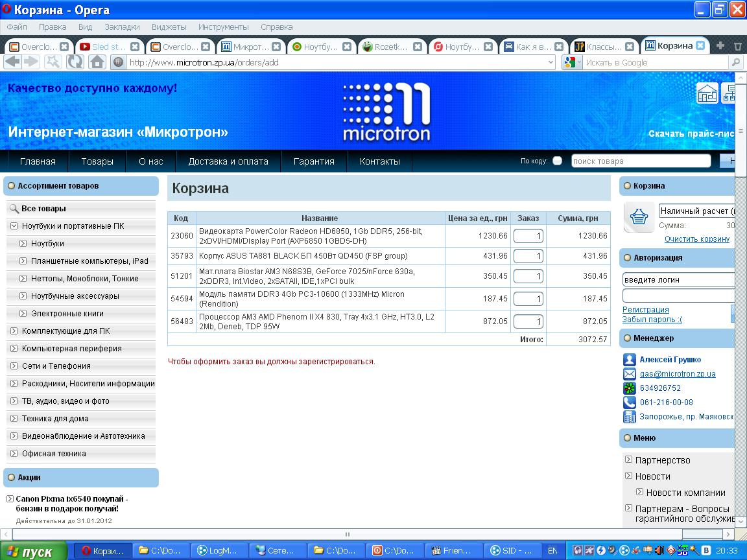Click the ICQ flower icon

(x=630, y=388)
